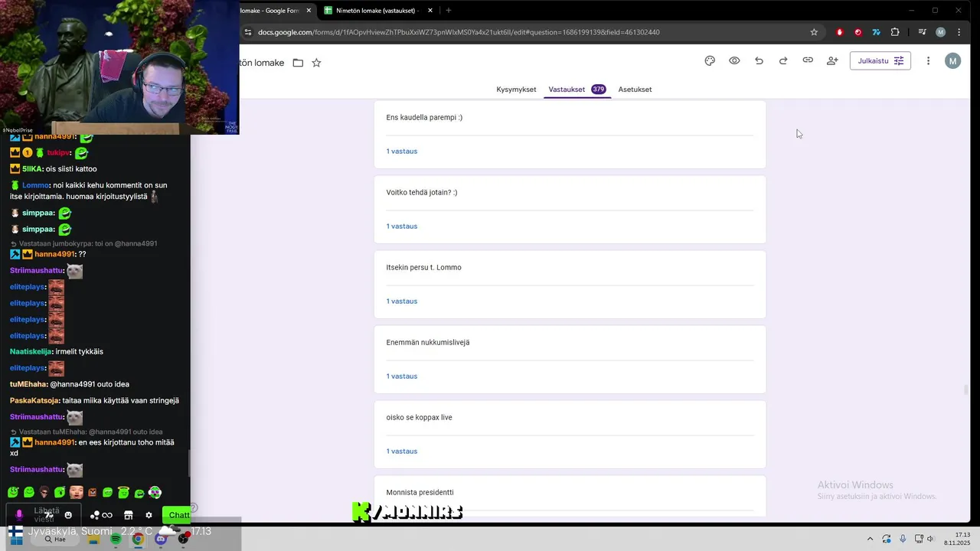Open File Explorer from the taskbar

point(93,539)
